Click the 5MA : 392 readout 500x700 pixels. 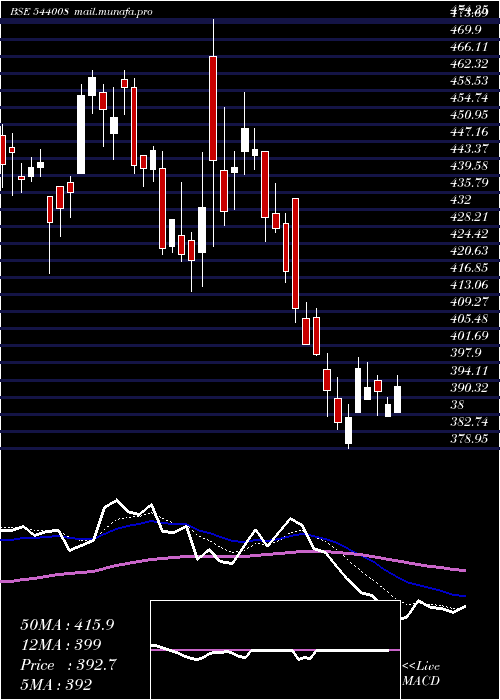(56, 684)
